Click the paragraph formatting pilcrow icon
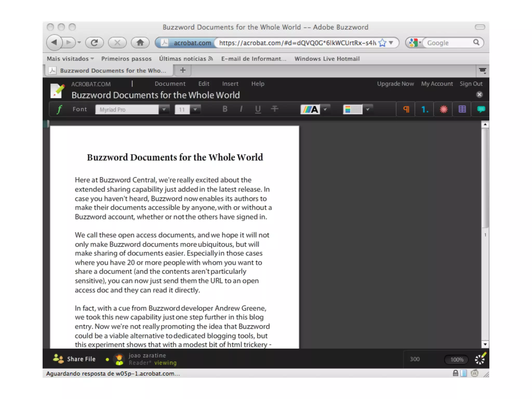532x399 pixels. (406, 109)
